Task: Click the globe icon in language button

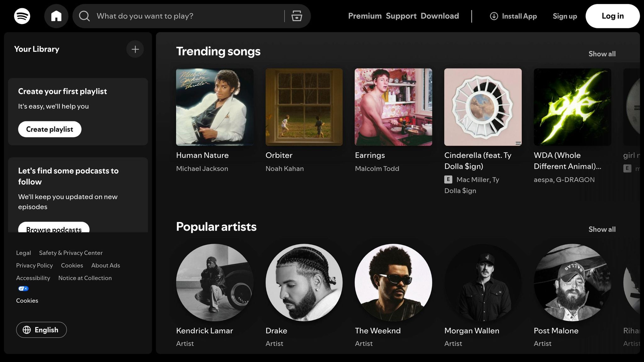Action: 27,330
